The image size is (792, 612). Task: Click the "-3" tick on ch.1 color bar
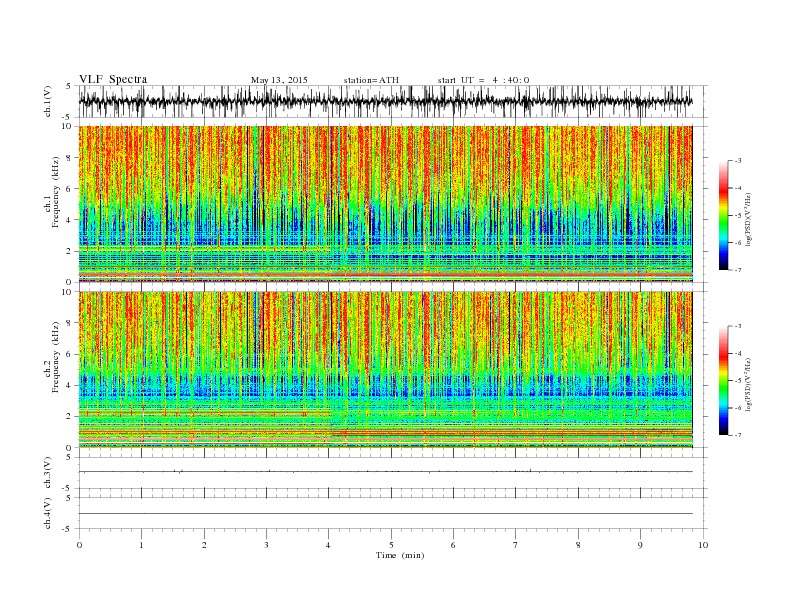pos(738,161)
